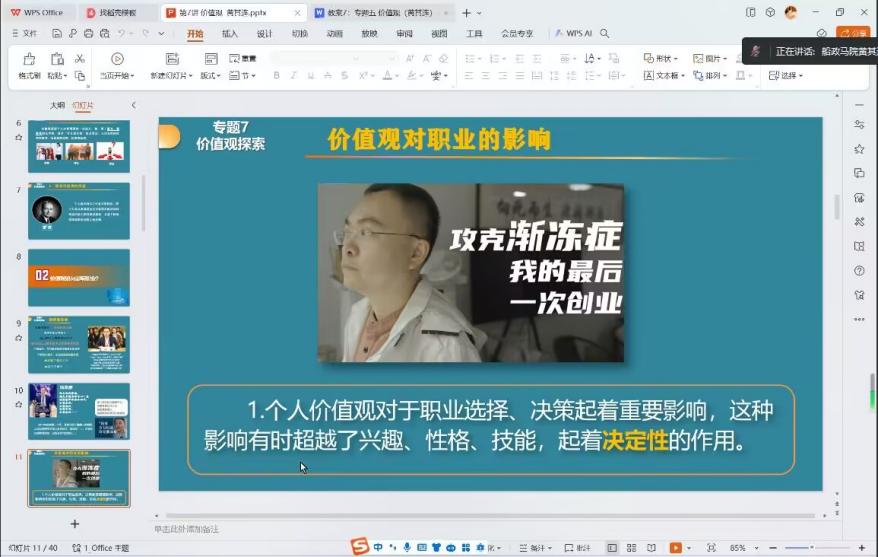
Task: Open the Layout (版式) dropdown
Action: pos(210,76)
